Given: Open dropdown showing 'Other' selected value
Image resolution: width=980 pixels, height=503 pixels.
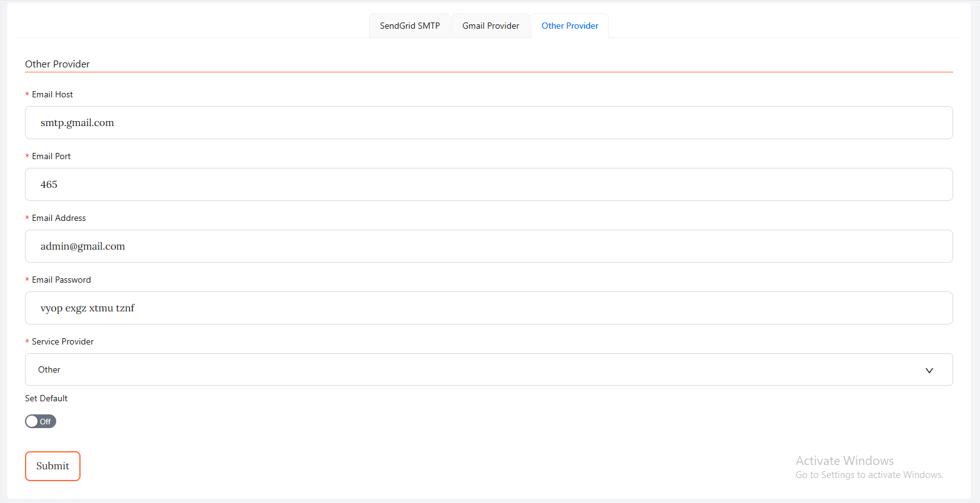Looking at the screenshot, I should [475, 369].
